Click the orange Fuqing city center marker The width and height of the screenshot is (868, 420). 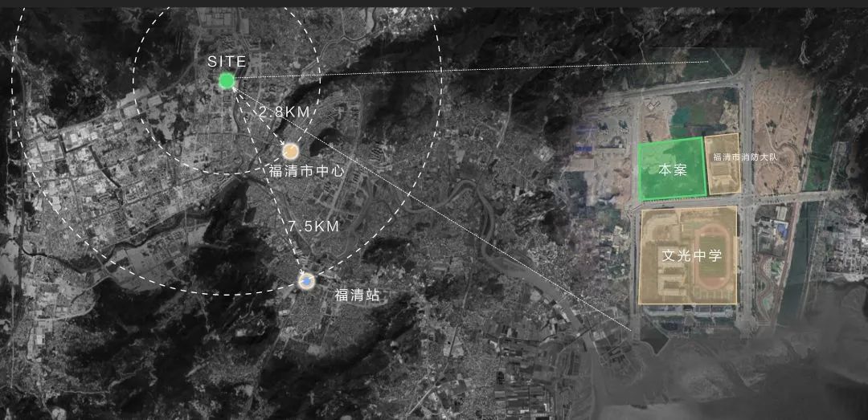[291, 151]
